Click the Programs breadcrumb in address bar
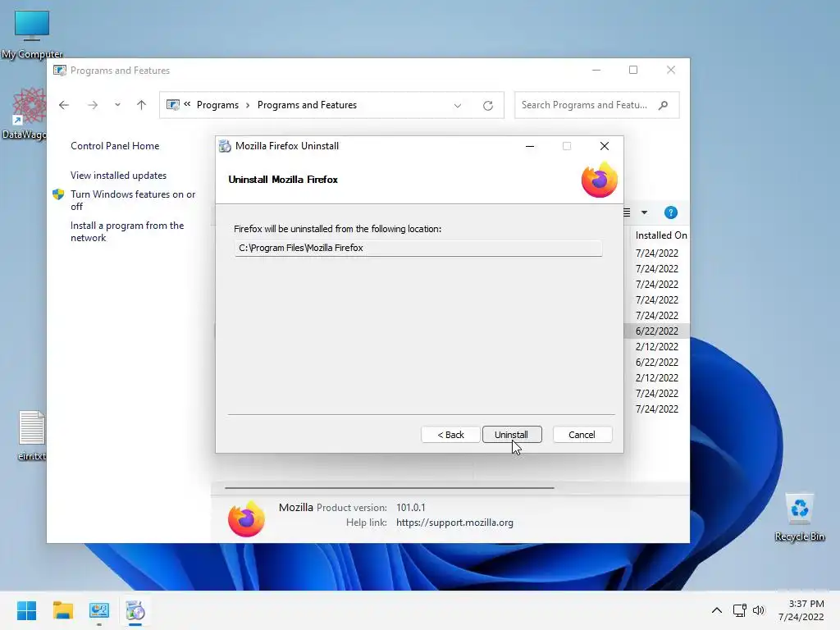The height and width of the screenshot is (630, 840). point(217,105)
